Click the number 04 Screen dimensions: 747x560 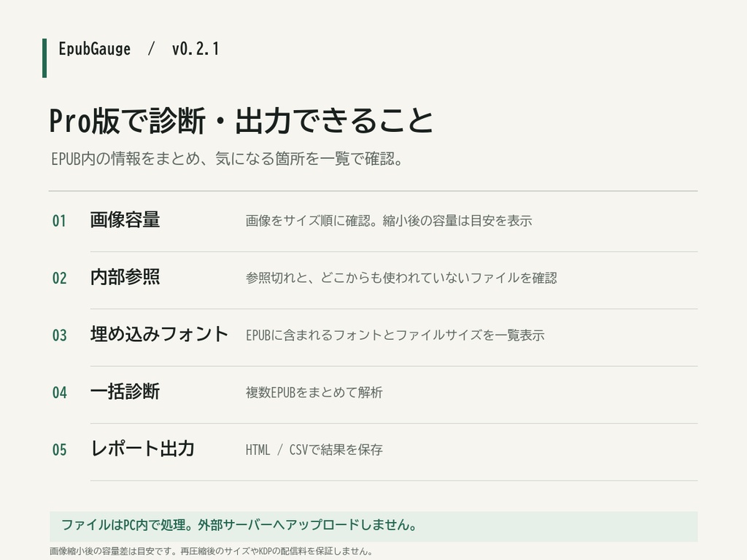click(59, 392)
